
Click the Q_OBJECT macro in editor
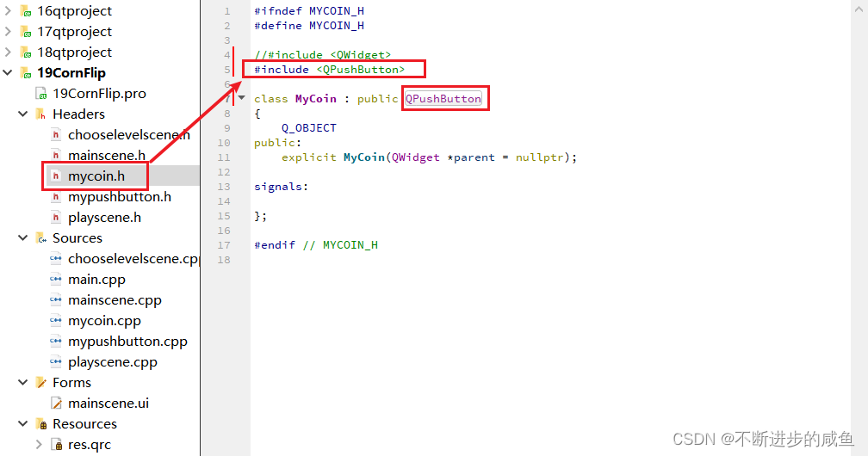pyautogui.click(x=309, y=128)
